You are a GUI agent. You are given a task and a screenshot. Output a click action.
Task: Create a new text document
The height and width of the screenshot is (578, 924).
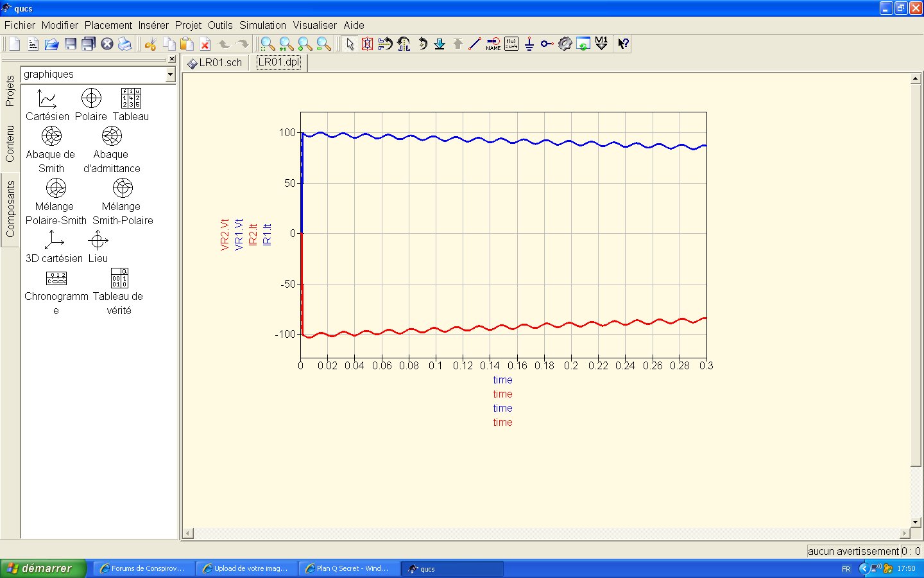point(33,44)
